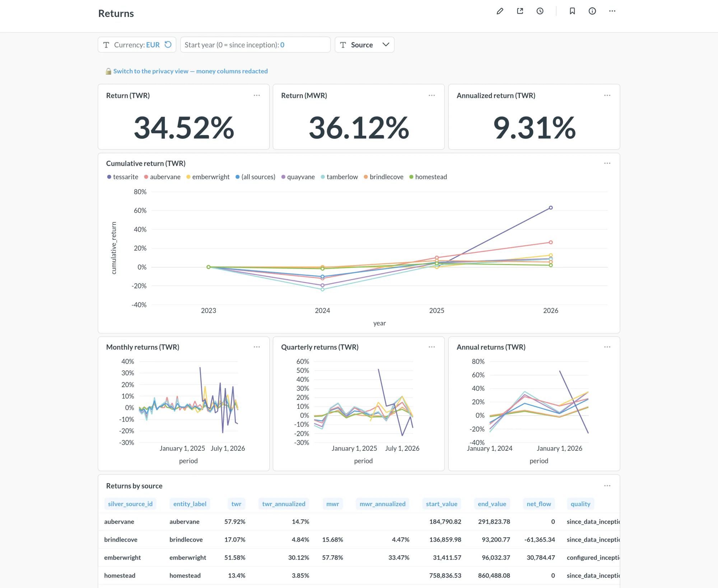Image resolution: width=718 pixels, height=588 pixels.
Task: Sort table by silver_source_id column
Action: [130, 504]
